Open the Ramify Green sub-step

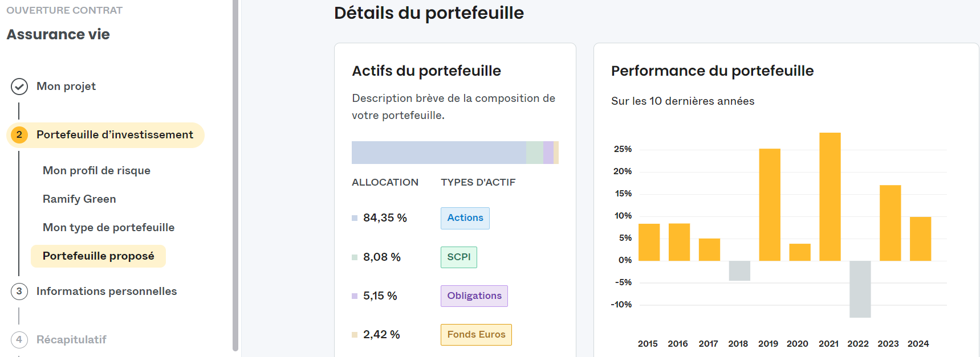coord(79,199)
